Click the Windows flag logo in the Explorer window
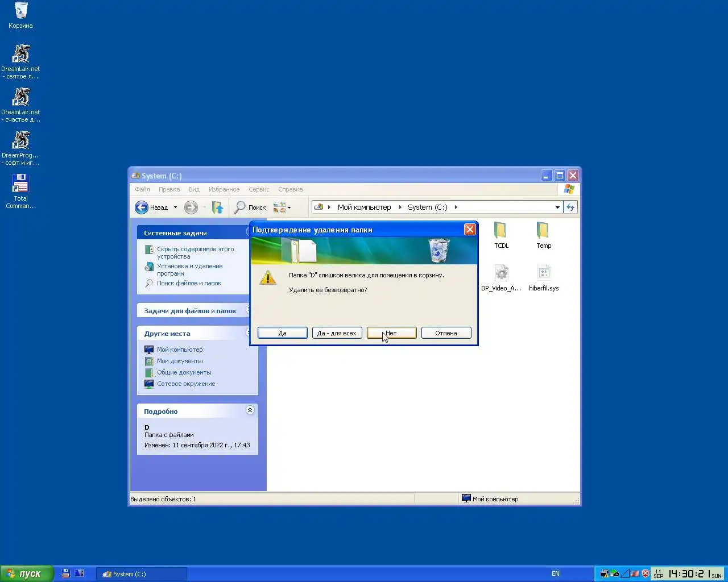This screenshot has width=728, height=582. pos(569,189)
